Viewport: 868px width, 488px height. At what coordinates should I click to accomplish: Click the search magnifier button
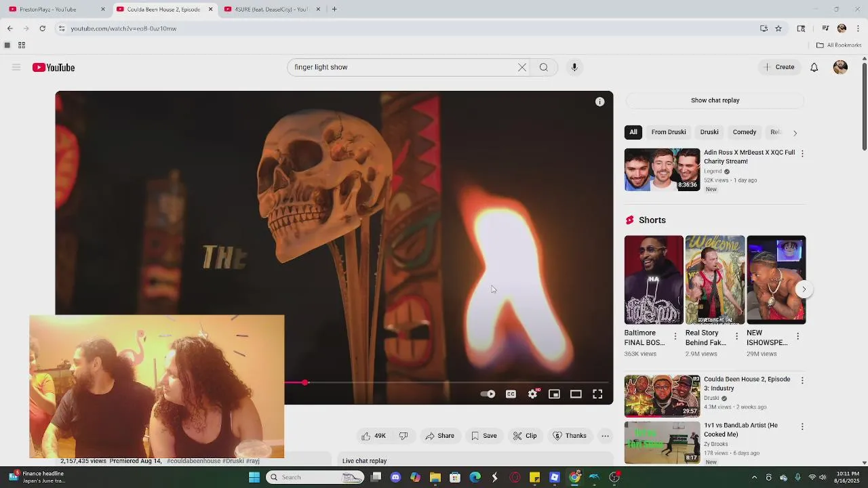(544, 67)
